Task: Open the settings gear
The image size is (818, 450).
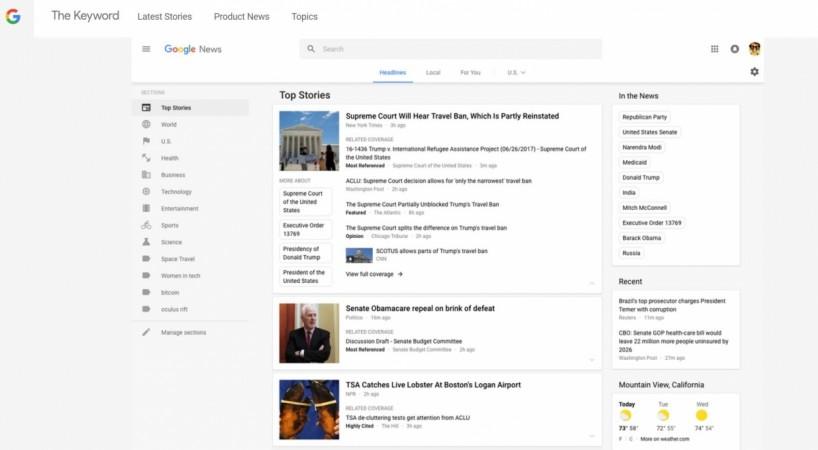Action: pyautogui.click(x=754, y=72)
